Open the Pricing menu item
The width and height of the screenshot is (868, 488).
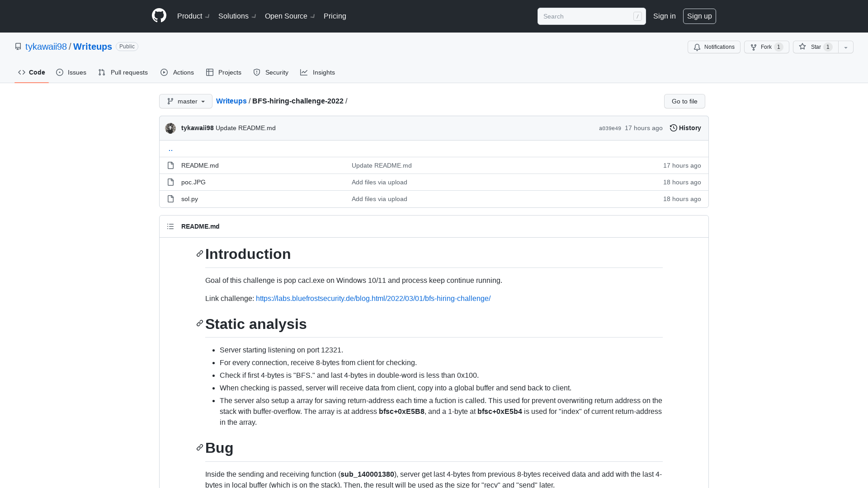pos(335,16)
